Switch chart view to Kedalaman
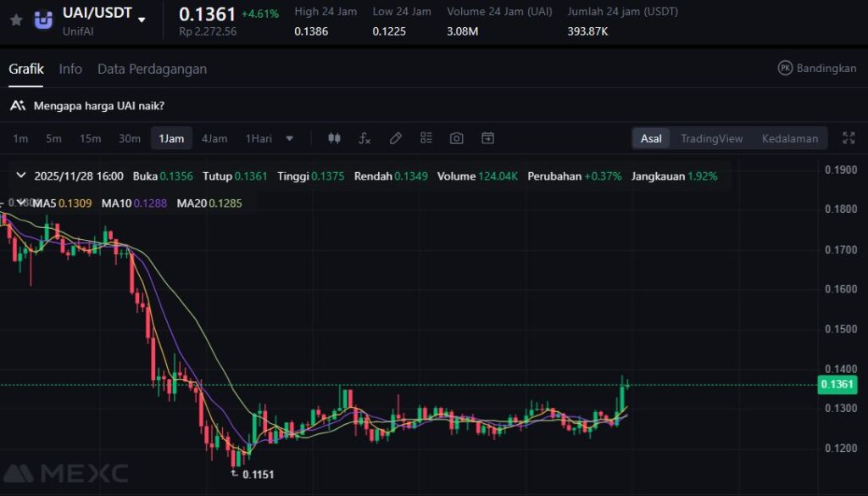The width and height of the screenshot is (868, 496). [x=789, y=138]
